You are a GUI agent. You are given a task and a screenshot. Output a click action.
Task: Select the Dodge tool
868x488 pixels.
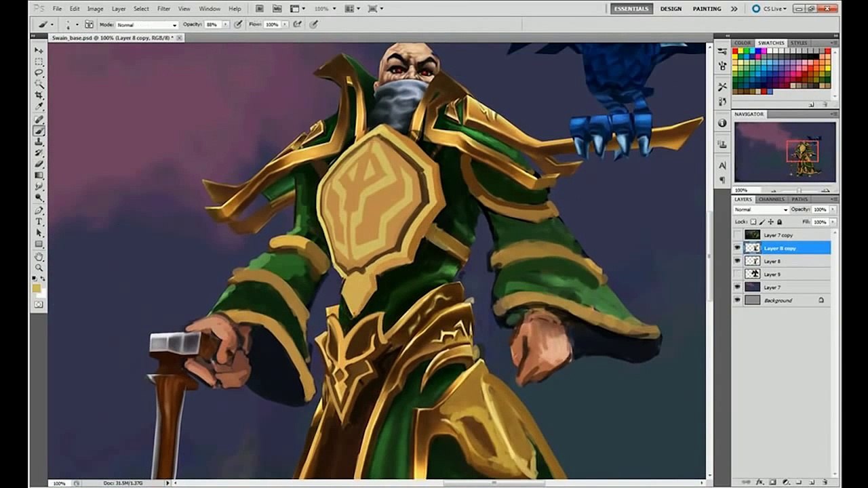pyautogui.click(x=39, y=197)
